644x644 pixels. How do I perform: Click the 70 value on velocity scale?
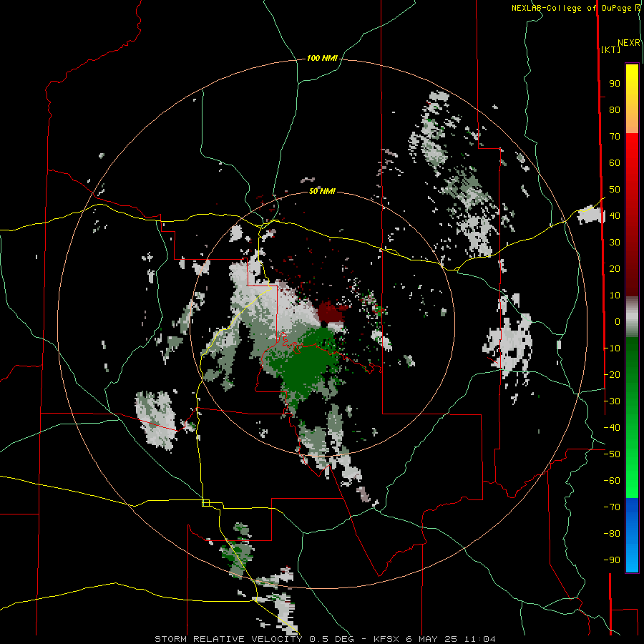click(615, 137)
